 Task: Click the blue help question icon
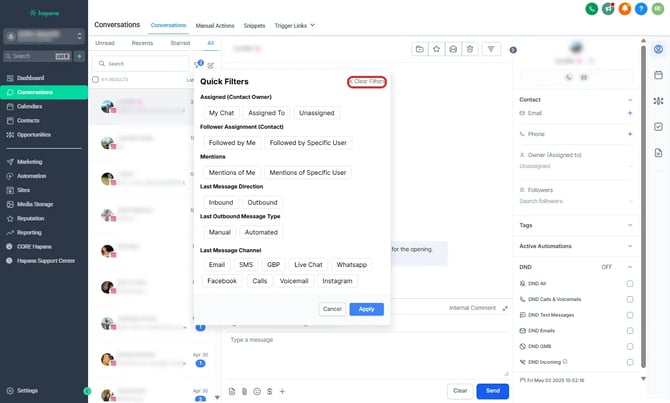[641, 9]
